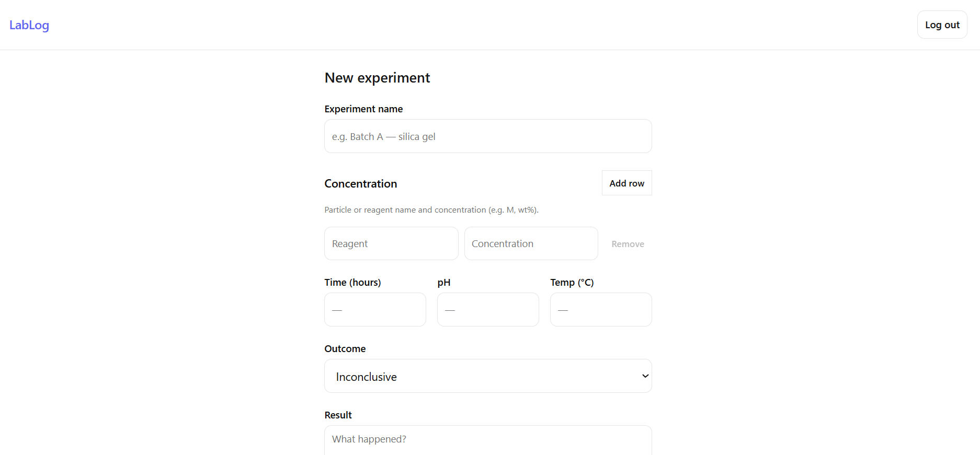
Task: Remove the reagent concentration row
Action: tap(628, 244)
